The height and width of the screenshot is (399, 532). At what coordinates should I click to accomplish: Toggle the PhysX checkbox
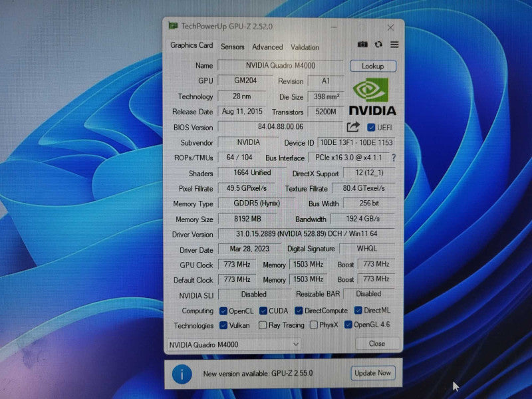tap(314, 325)
